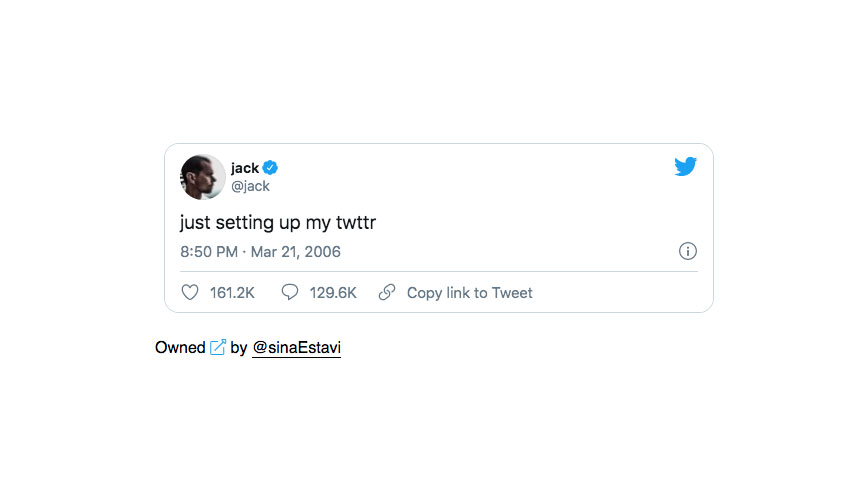This screenshot has height=500, width=850.
Task: Click the horizontal divider inside the tweet card
Action: point(438,272)
